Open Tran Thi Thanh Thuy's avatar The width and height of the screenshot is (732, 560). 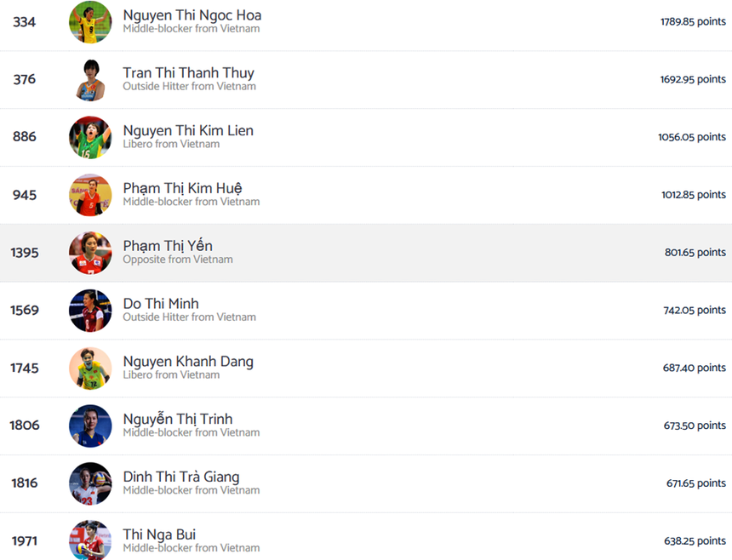pos(90,80)
